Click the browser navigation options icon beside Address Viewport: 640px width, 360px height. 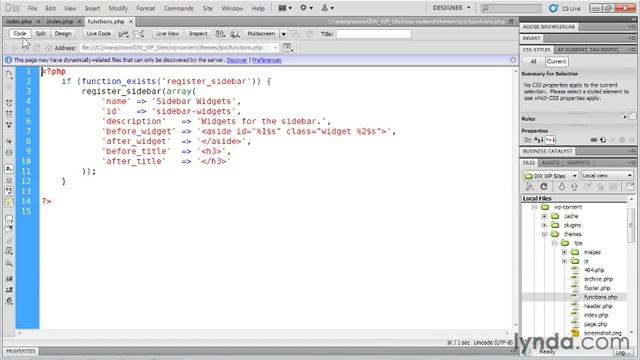point(288,48)
